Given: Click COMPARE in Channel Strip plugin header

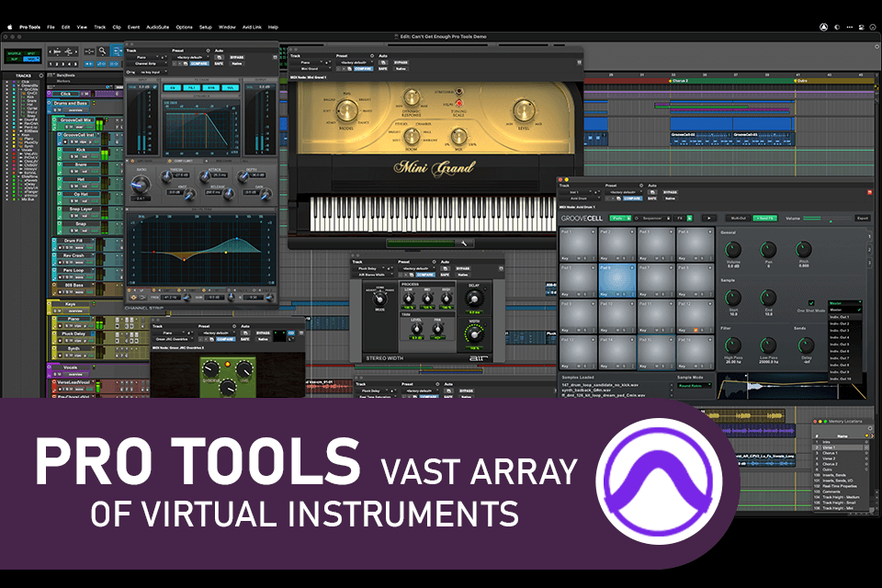Looking at the screenshot, I should coord(199,63).
